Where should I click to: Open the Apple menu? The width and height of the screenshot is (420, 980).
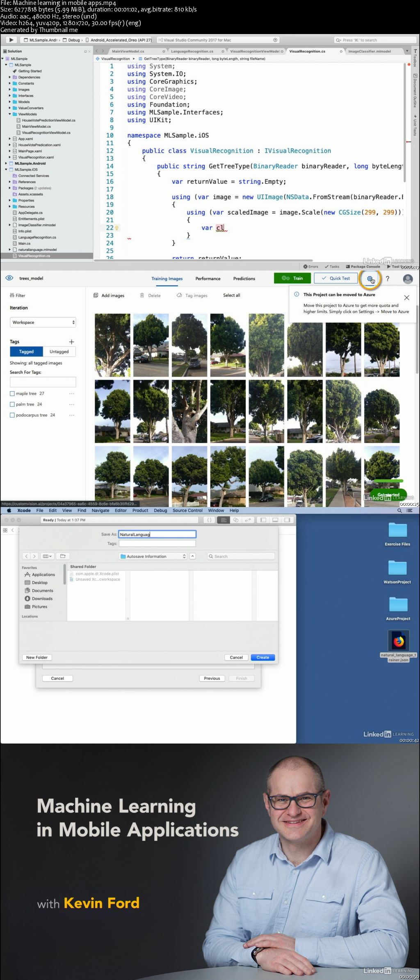pos(9,510)
